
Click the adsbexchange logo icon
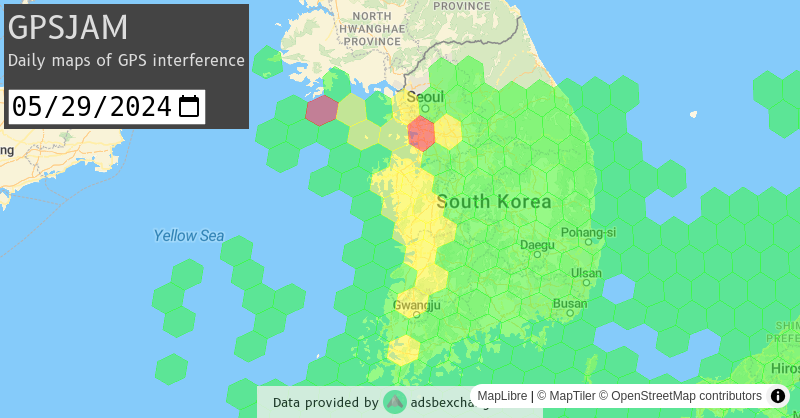395,402
